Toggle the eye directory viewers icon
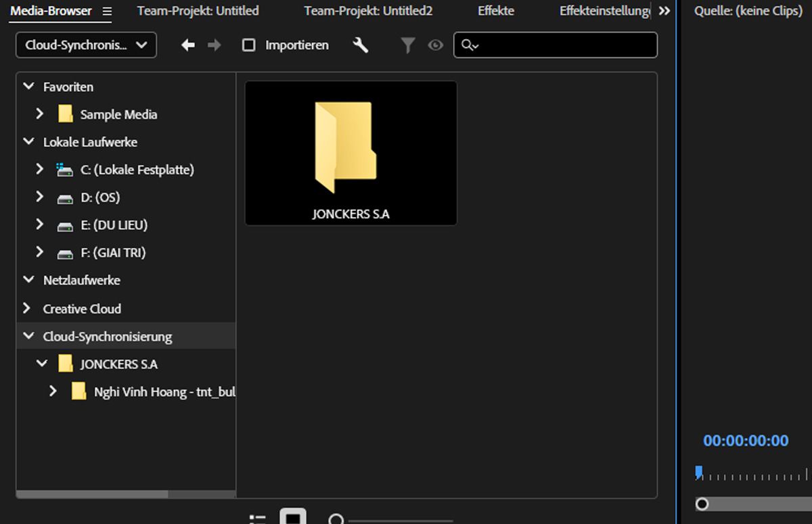The height and width of the screenshot is (524, 812). 436,45
